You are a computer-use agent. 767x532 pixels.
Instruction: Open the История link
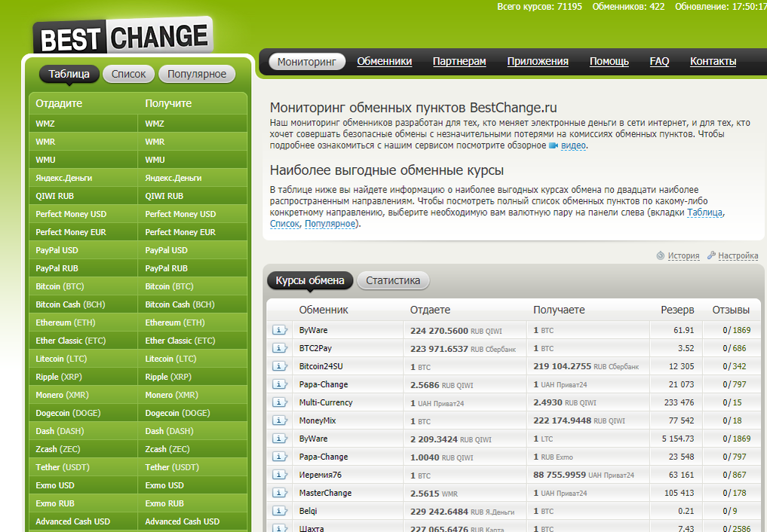point(683,255)
